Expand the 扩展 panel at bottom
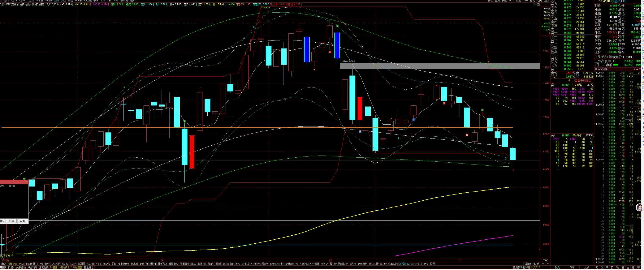 11,267
